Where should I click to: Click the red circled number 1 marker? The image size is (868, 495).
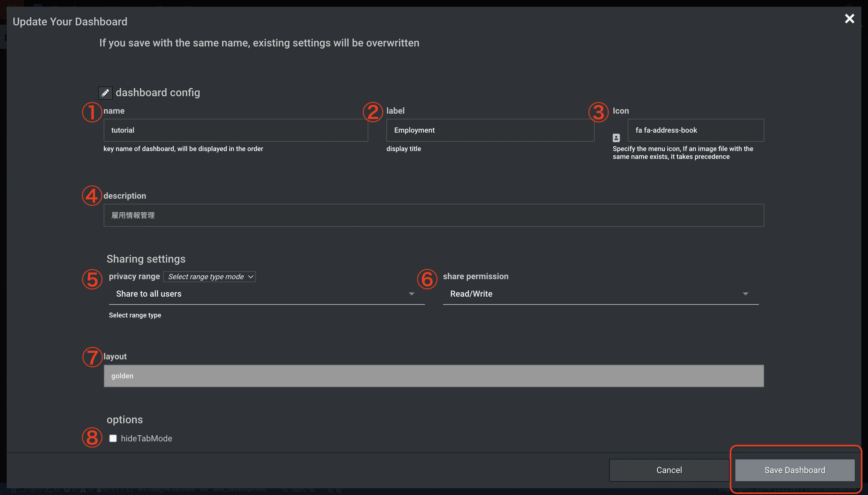tap(92, 112)
